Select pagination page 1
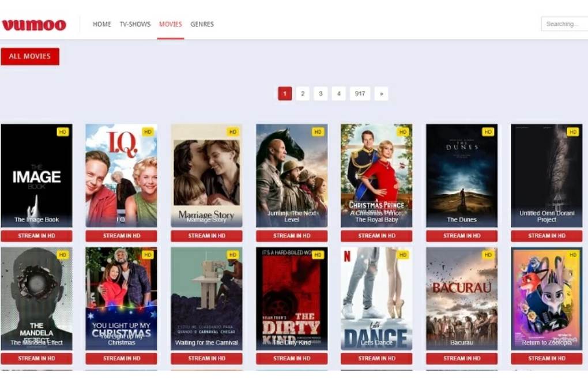Image resolution: width=588 pixels, height=392 pixels. coord(285,93)
